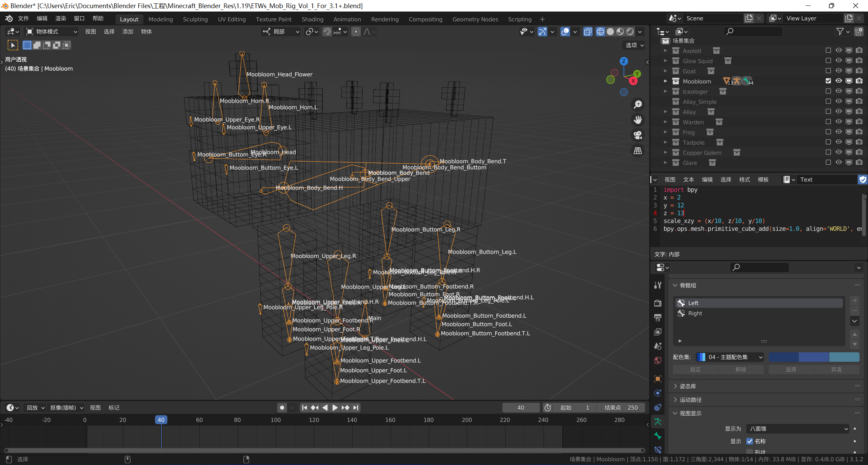The image size is (868, 465).
Task: Select the Right bone group entry
Action: (x=695, y=313)
